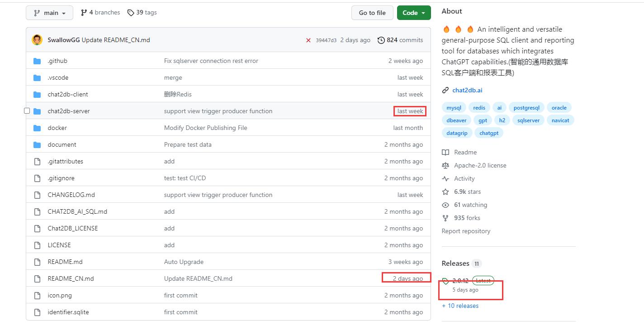Image resolution: width=644 pixels, height=326 pixels.
Task: Show the + 10 releases link
Action: coord(460,306)
